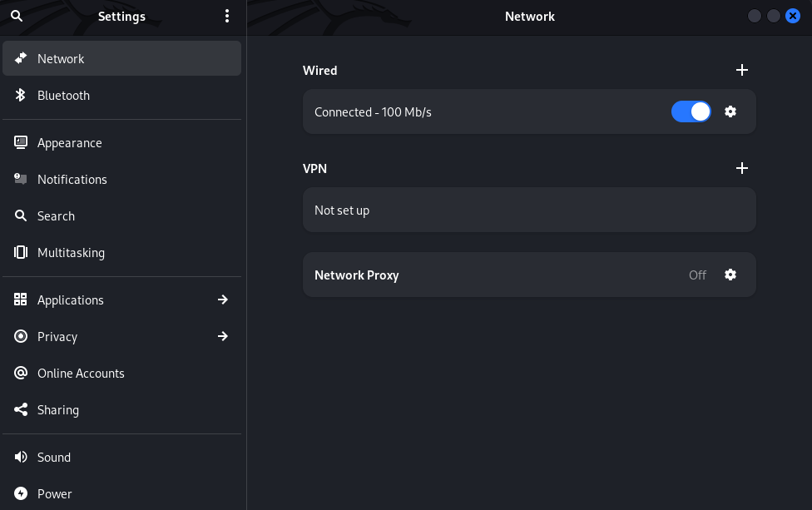
Task: Select Bluetooth in the sidebar
Action: pos(121,96)
